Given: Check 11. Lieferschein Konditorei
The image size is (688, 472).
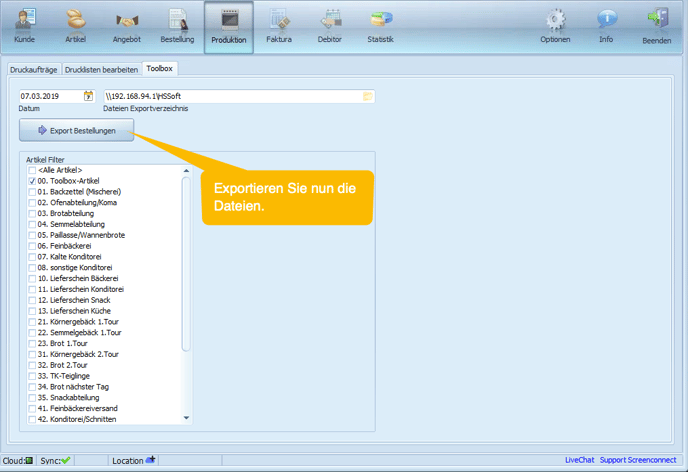Looking at the screenshot, I should coord(32,290).
